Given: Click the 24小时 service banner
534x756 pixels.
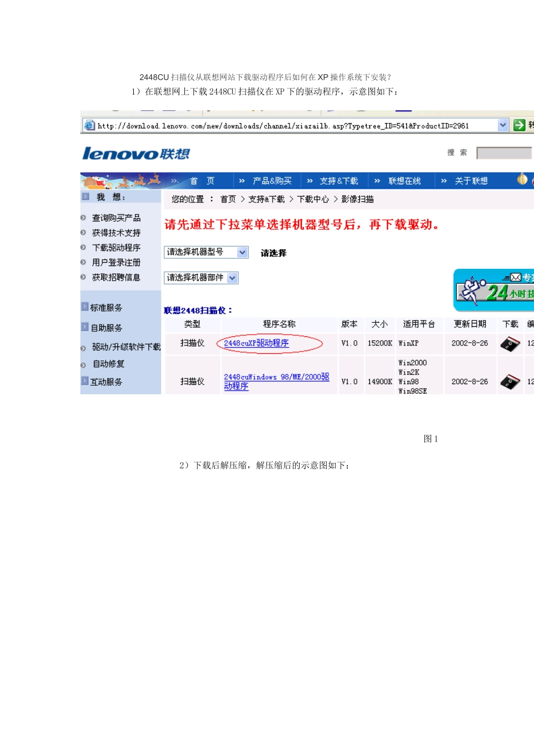Looking at the screenshot, I should pos(494,290).
